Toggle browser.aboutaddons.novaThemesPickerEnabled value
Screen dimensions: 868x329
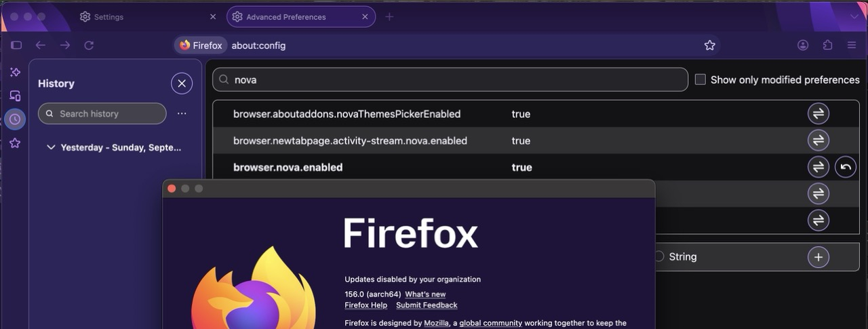tap(818, 114)
